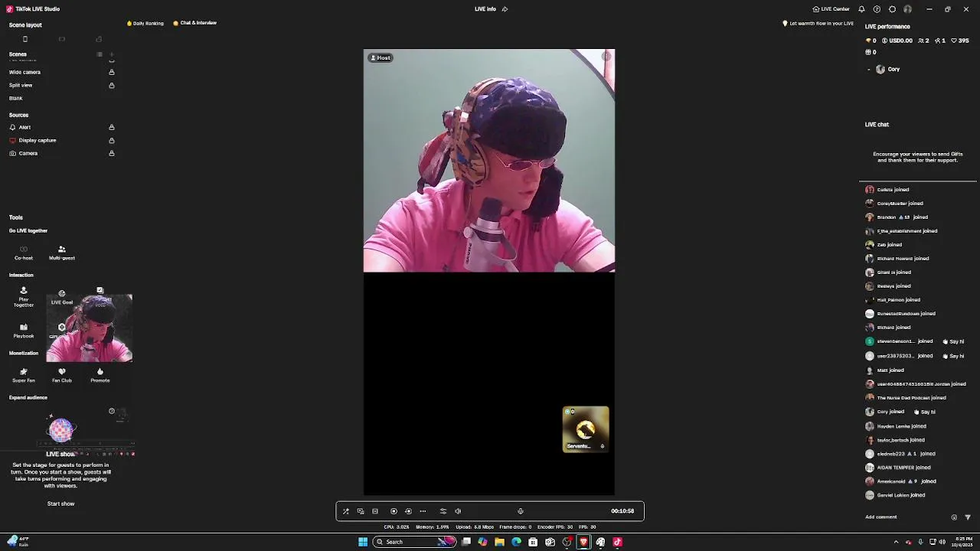Toggle the speaker volume icon
This screenshot has width=980, height=551.
(x=458, y=511)
